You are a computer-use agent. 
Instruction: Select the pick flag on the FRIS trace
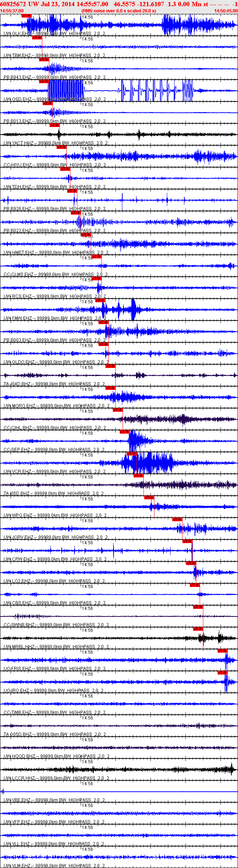click(x=223, y=651)
